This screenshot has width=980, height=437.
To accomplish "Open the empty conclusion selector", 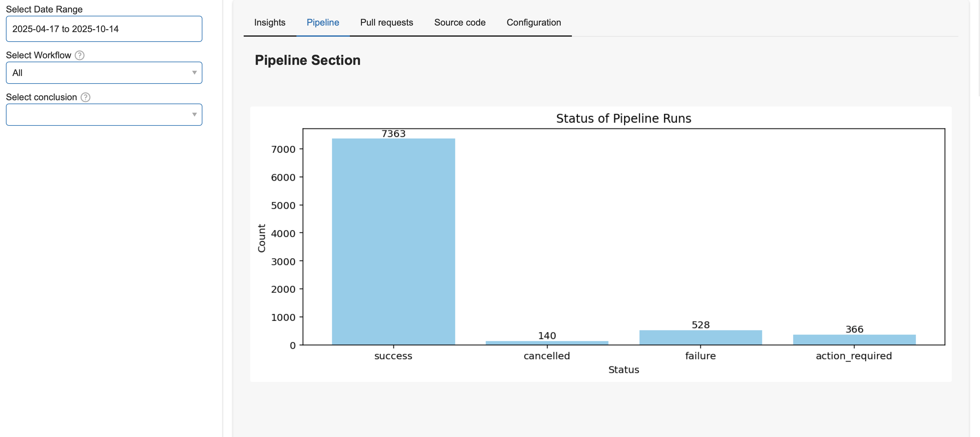I will click(104, 114).
